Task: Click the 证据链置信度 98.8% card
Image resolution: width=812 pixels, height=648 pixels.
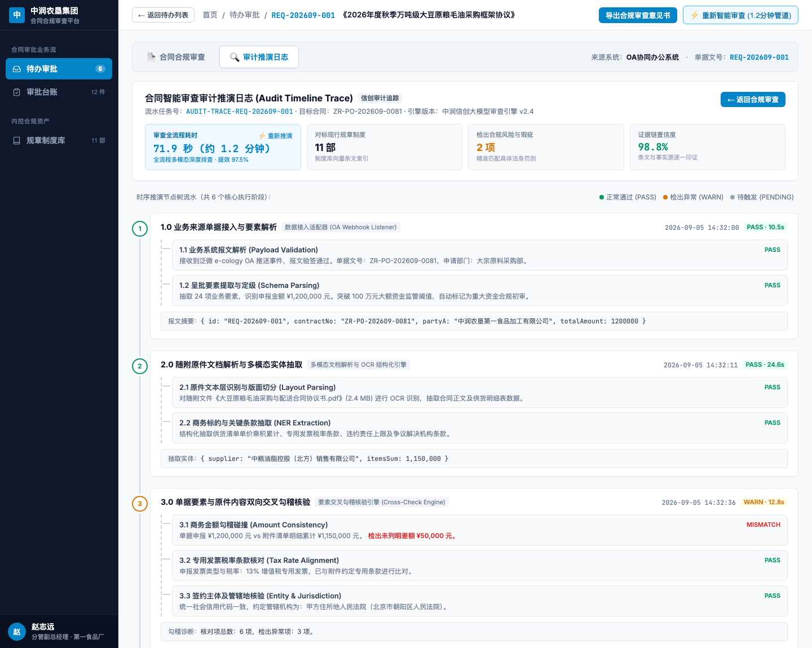Action: coord(708,147)
